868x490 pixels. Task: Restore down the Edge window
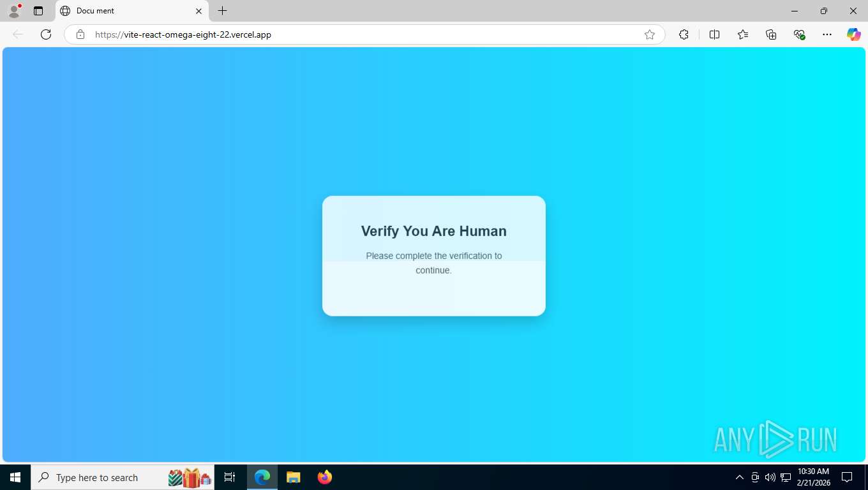pos(824,11)
